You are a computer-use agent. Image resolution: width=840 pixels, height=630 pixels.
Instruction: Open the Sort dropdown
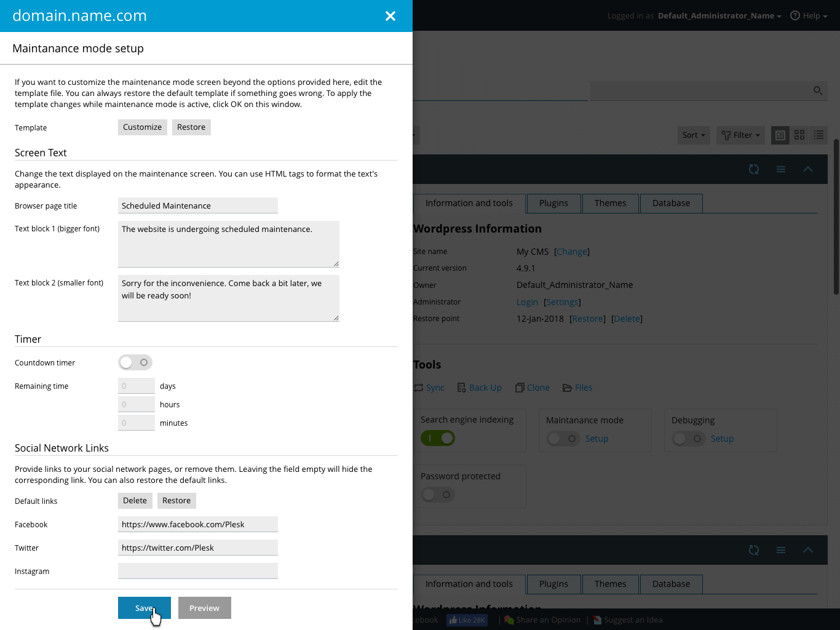694,135
